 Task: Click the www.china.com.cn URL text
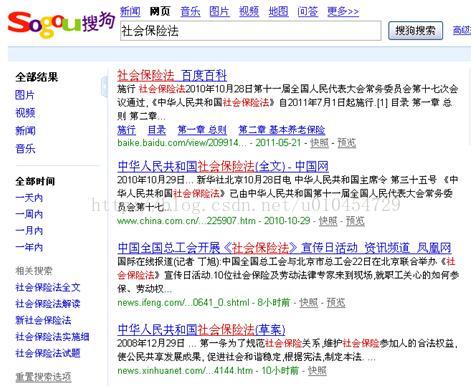187,221
